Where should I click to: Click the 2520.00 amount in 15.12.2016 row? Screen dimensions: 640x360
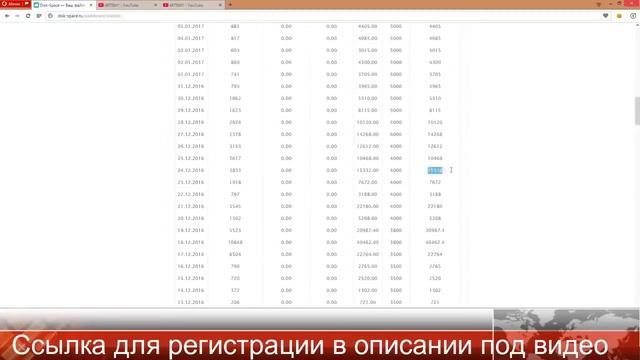[x=368, y=278]
